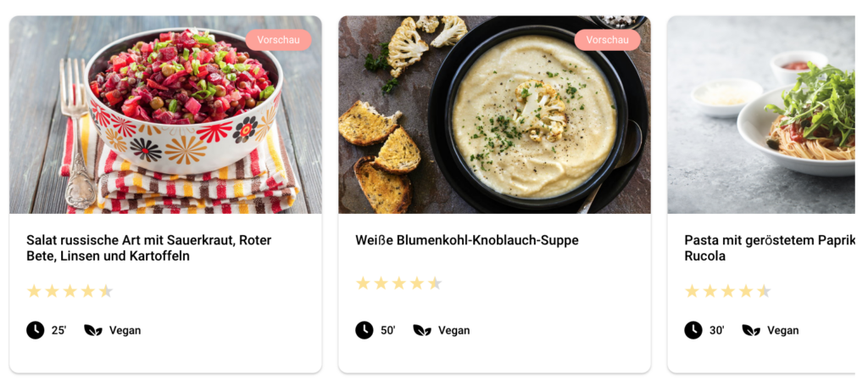Screen dimensions: 868x387
Task: Select the cauliflower soup photo
Action: click(x=494, y=115)
